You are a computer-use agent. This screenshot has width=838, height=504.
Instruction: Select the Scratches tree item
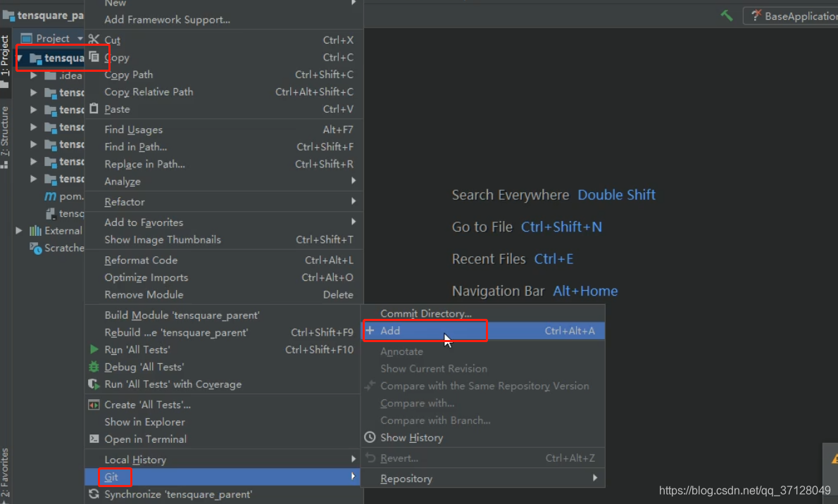click(56, 248)
